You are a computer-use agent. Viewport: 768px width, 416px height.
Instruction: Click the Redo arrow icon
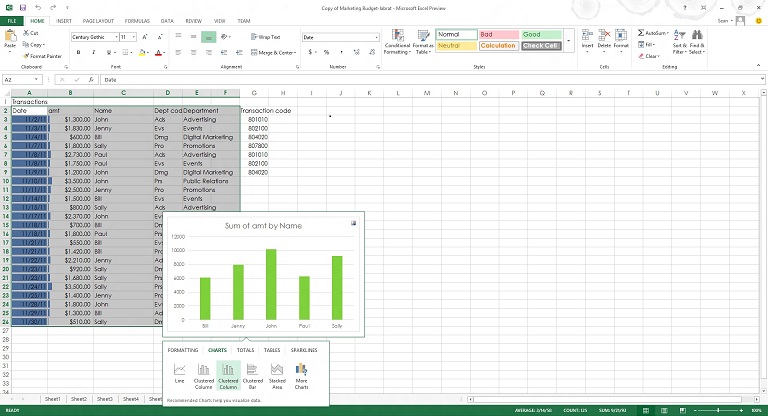click(53, 8)
